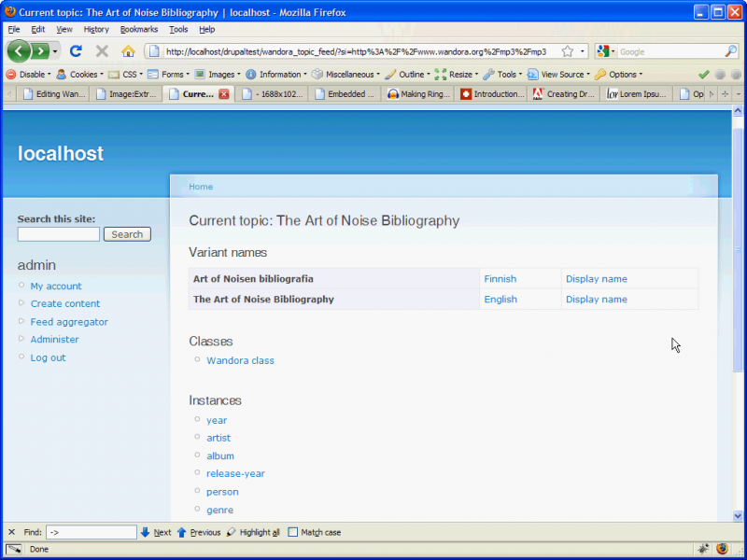Click Find Next arrow
747x560 pixels.
(156, 532)
